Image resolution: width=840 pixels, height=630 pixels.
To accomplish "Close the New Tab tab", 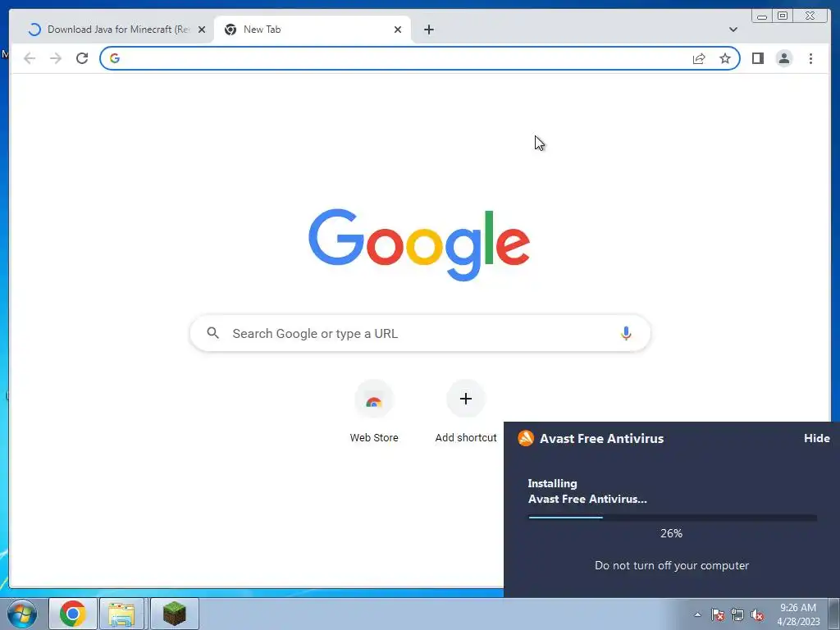I will click(398, 30).
